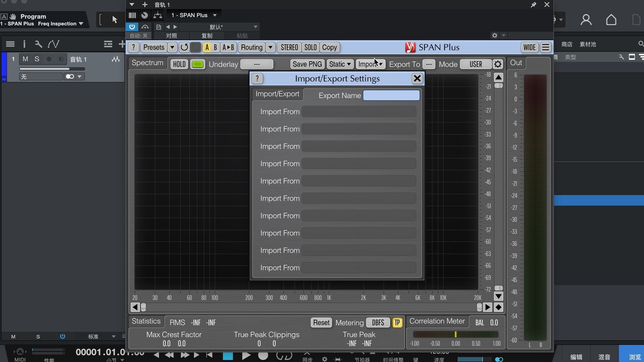Click the plugin power bypass icon

point(132,27)
